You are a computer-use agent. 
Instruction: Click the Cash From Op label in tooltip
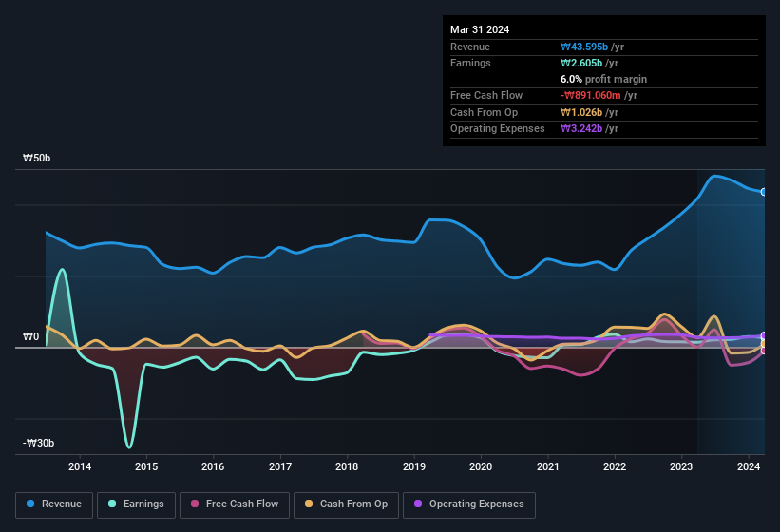coord(484,112)
